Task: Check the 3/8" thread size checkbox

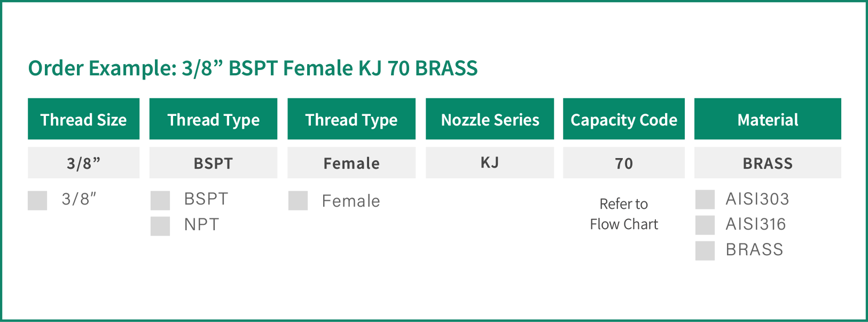Action: pos(37,201)
